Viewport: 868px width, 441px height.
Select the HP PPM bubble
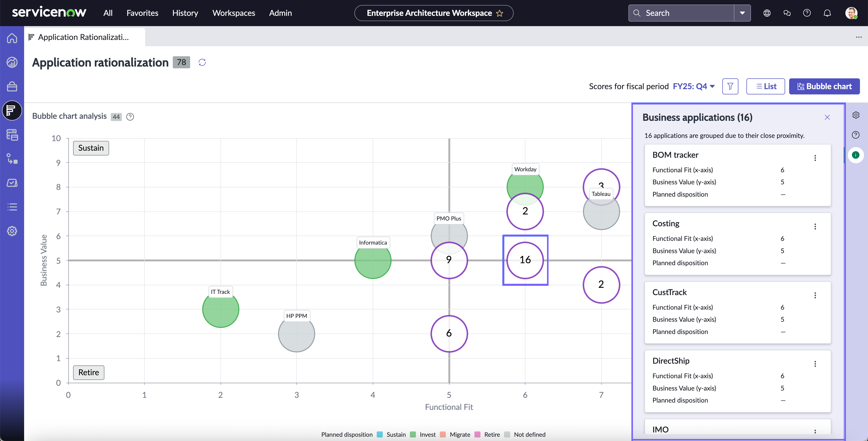click(297, 334)
